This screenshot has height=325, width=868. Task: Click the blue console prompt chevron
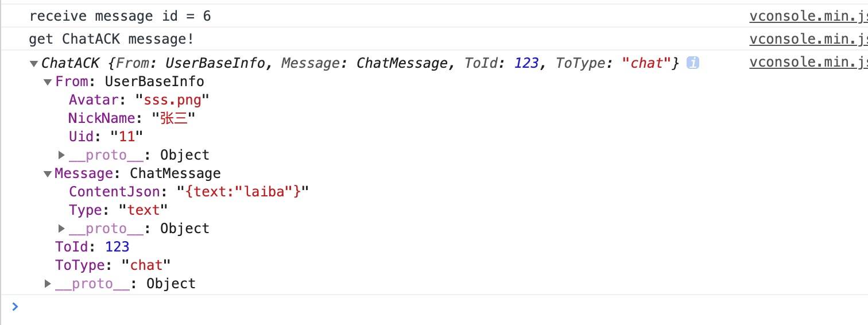pyautogui.click(x=15, y=307)
